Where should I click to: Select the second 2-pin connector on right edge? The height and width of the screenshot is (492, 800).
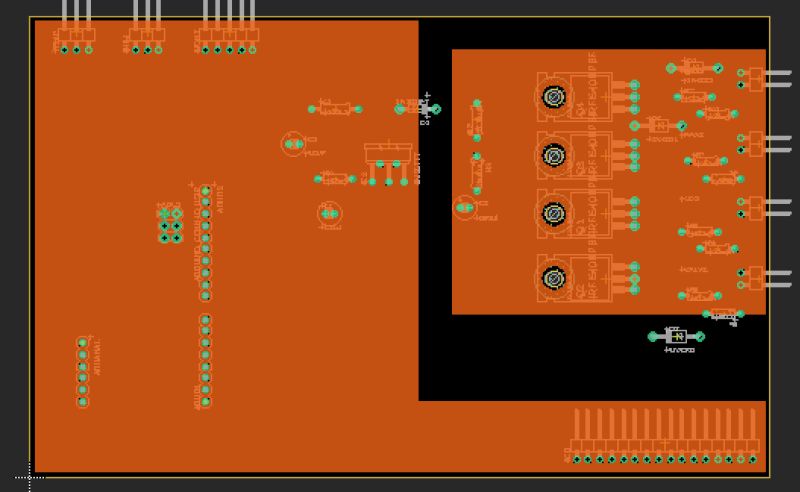pyautogui.click(x=764, y=143)
